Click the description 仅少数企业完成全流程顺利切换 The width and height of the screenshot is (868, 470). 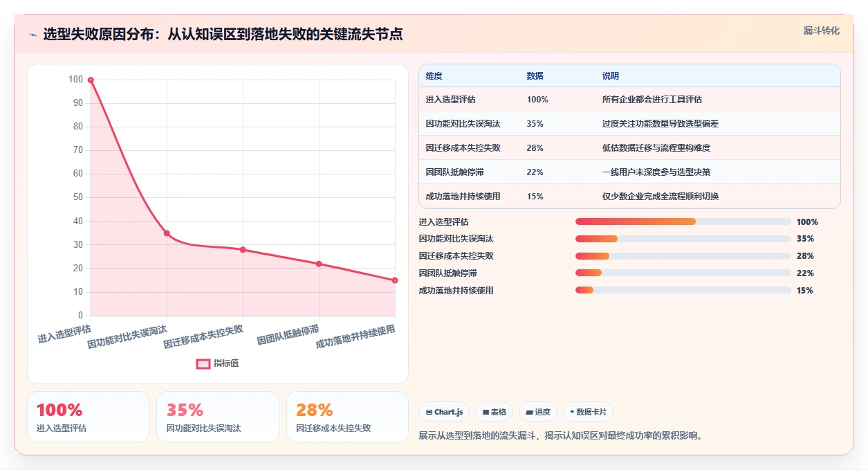pyautogui.click(x=661, y=197)
